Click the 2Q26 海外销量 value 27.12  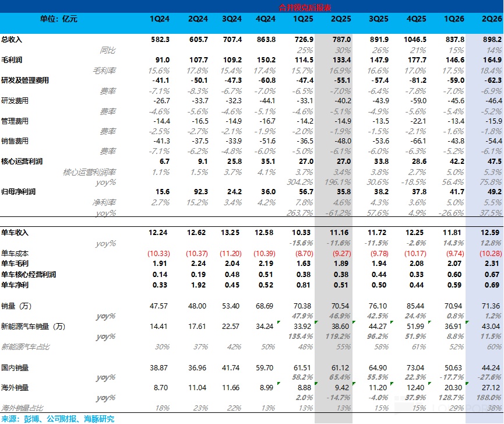491,388
